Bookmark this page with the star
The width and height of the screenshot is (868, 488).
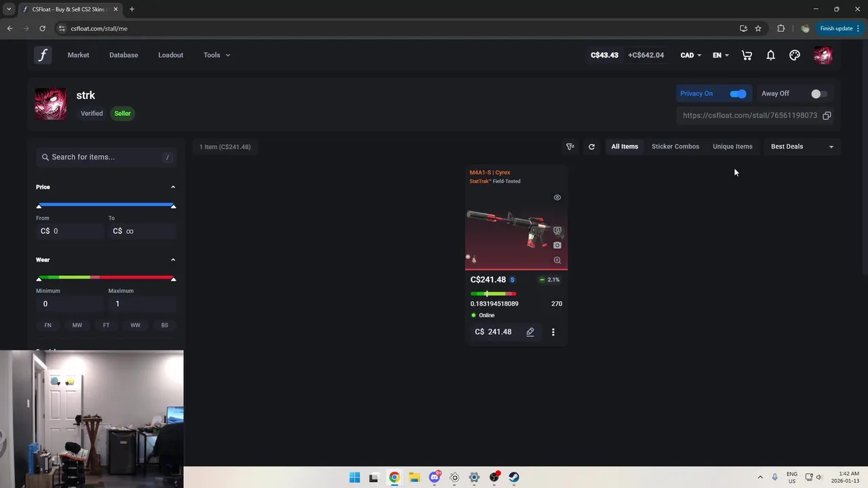[x=758, y=28]
